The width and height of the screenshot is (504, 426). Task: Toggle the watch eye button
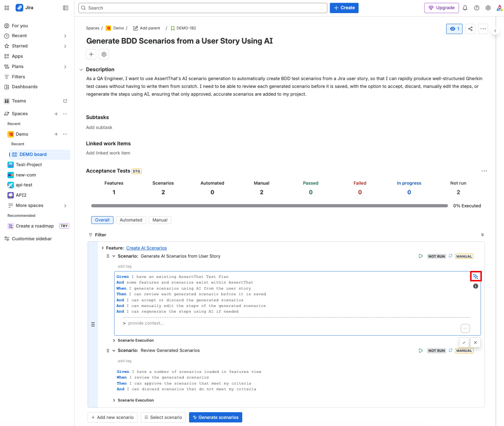454,29
